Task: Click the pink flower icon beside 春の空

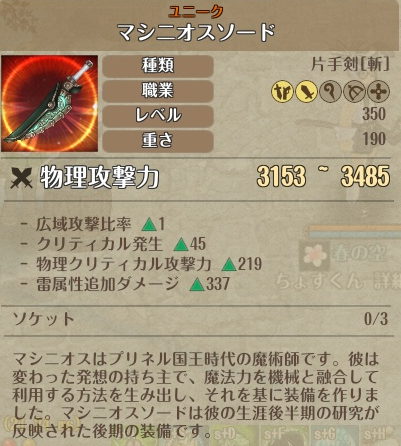Action: pyautogui.click(x=315, y=255)
